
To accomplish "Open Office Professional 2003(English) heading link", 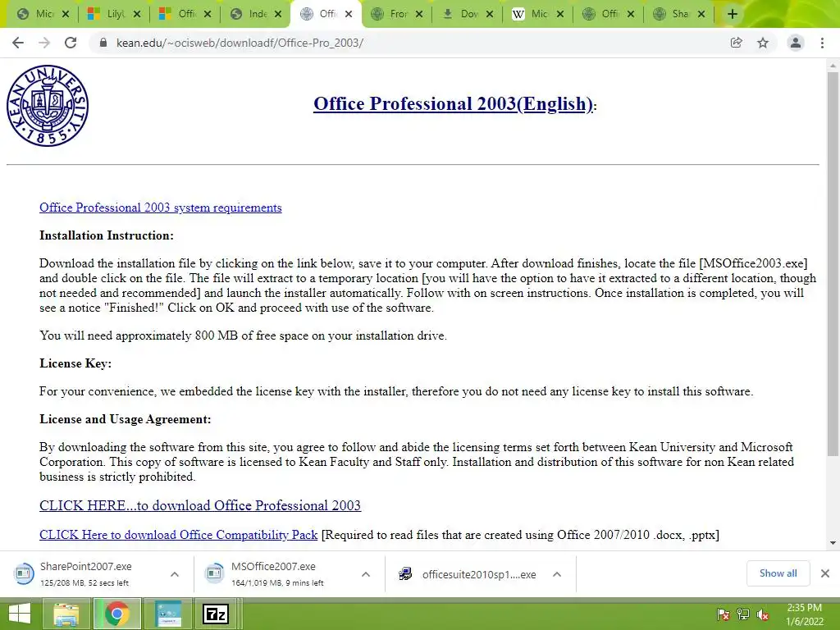I will (x=453, y=103).
